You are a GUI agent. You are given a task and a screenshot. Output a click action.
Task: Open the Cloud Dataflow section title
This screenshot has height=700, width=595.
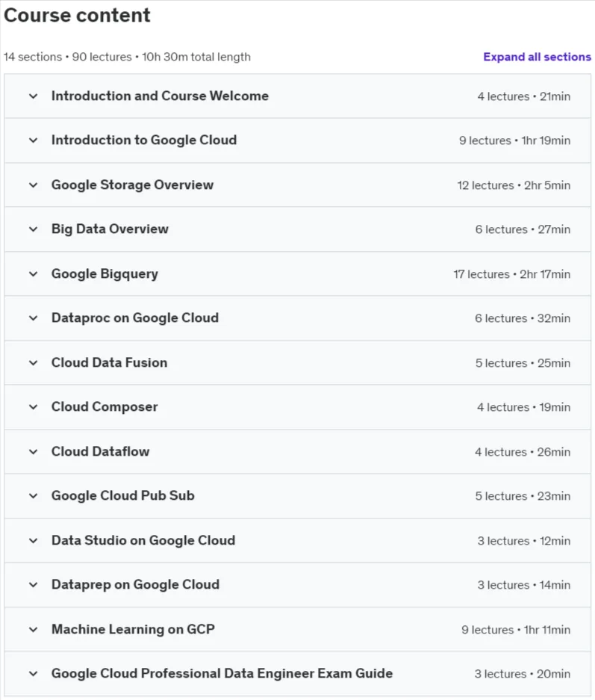100,451
